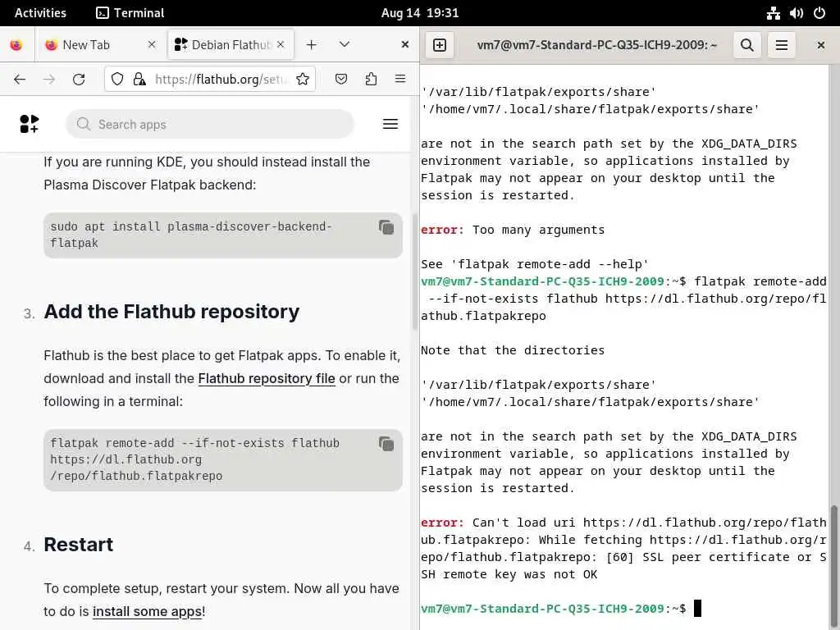Open the terminal hamburger menu

point(782,45)
